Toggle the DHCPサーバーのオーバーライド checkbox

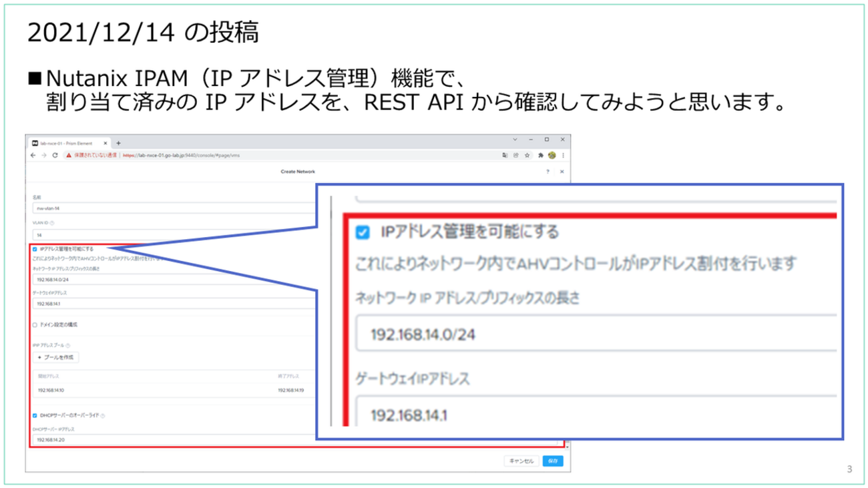tap(35, 415)
